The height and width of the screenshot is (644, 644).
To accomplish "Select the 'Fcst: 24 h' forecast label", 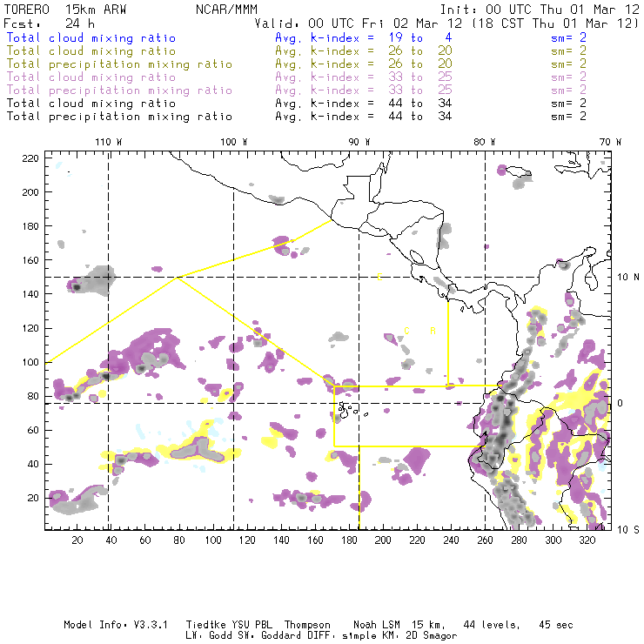I will tap(49, 23).
